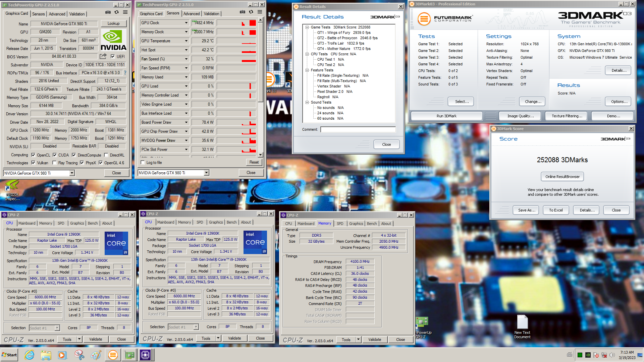Open the Fan Speed (RPM) sensor dropdown

[x=186, y=68]
